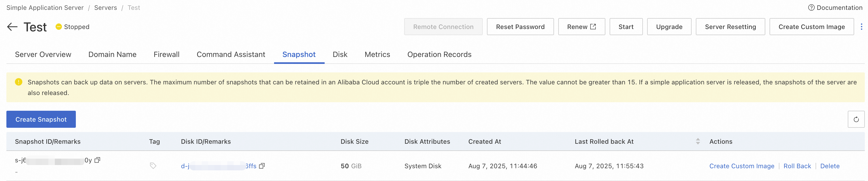Open the disk ID link
The image size is (868, 181).
(218, 166)
